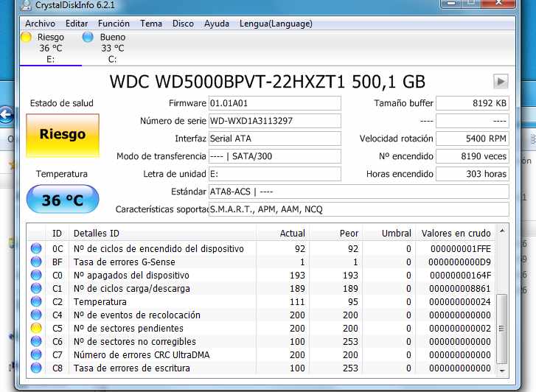The height and width of the screenshot is (392, 536).
Task: Select the C: drive tab with Bueno status
Action: point(113,48)
